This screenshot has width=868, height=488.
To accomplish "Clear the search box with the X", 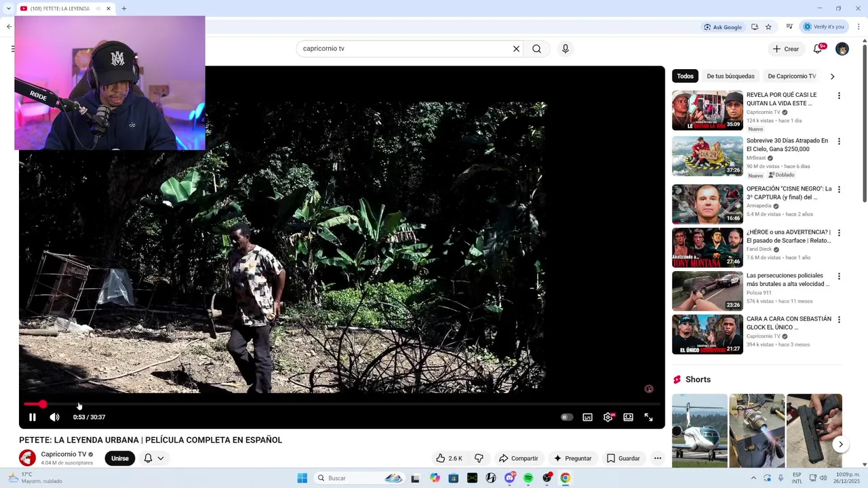I will click(x=516, y=49).
